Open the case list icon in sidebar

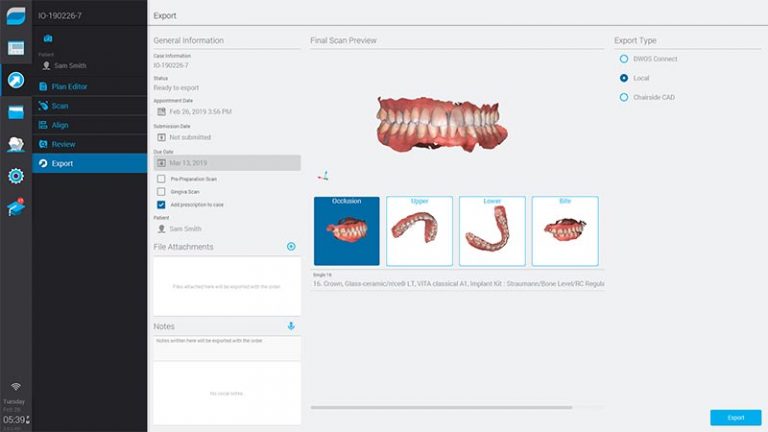16,48
